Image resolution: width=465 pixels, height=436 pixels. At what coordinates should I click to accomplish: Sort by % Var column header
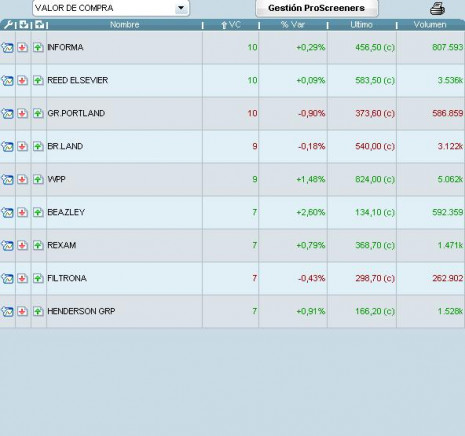[x=293, y=25]
